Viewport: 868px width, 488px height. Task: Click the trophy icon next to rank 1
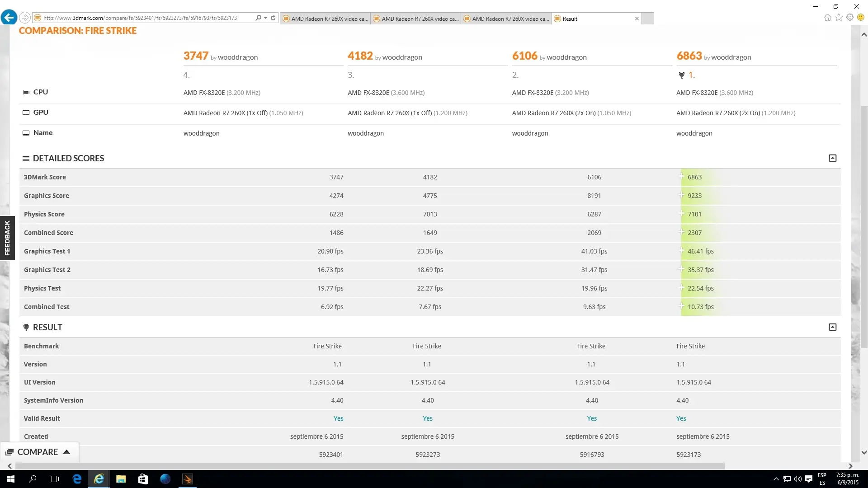(681, 75)
